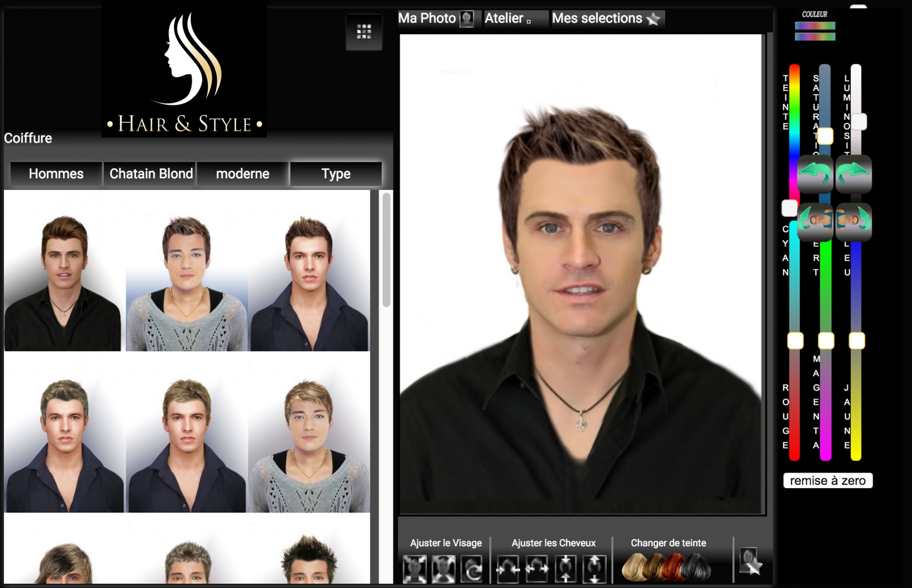The width and height of the screenshot is (912, 588).
Task: Click the Hair & Style logo
Action: click(x=184, y=68)
